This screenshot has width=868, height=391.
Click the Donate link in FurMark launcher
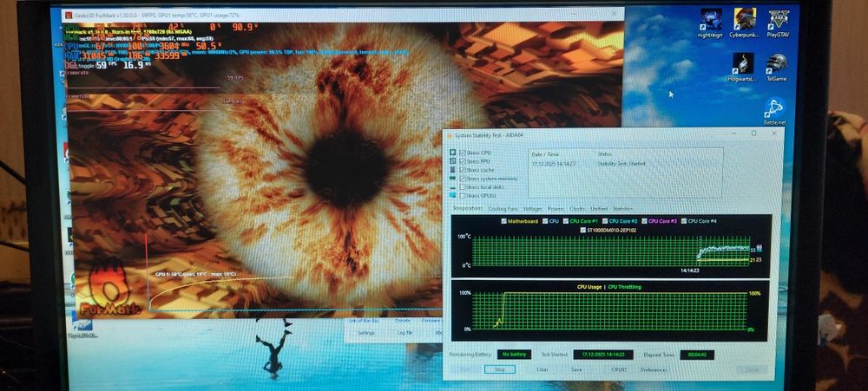tap(403, 321)
